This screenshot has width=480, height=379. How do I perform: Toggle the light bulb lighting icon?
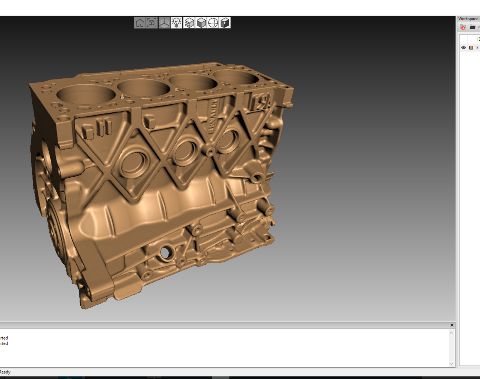pos(176,23)
